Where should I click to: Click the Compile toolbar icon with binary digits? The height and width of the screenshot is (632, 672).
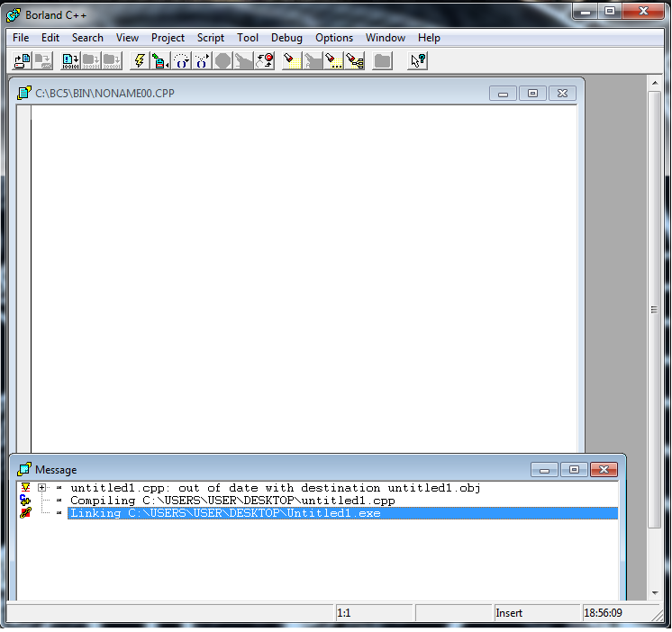point(70,61)
